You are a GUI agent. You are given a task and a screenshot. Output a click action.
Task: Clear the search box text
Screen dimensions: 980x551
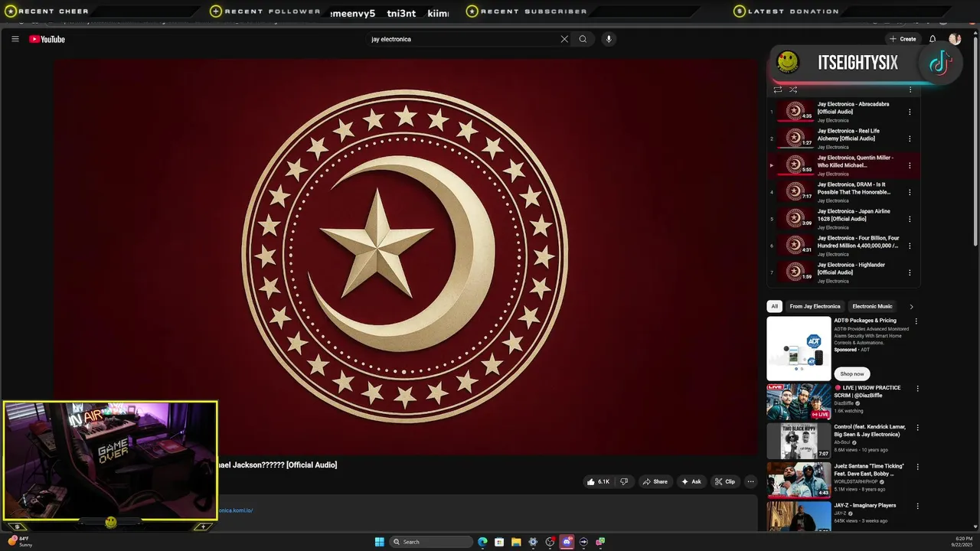click(564, 39)
